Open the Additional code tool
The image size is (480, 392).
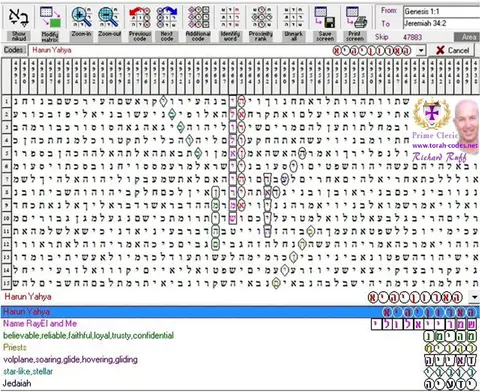[x=198, y=17]
